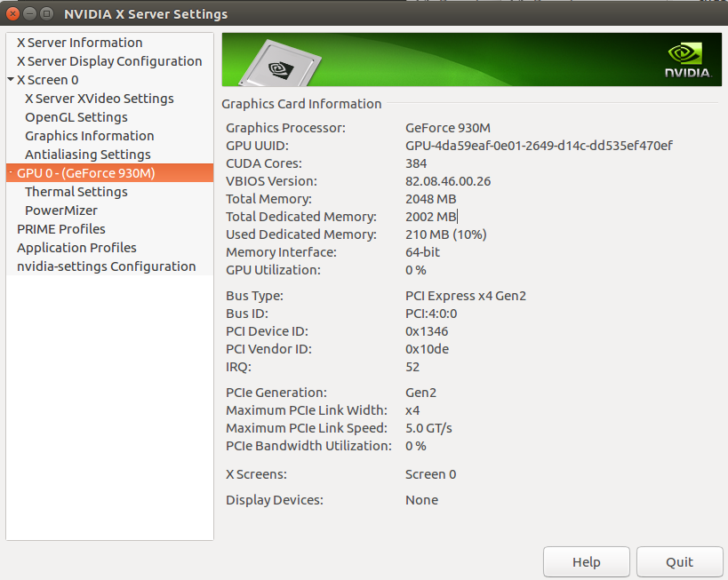Image resolution: width=728 pixels, height=580 pixels.
Task: Open nvidia-settings Configuration
Action: coord(106,266)
